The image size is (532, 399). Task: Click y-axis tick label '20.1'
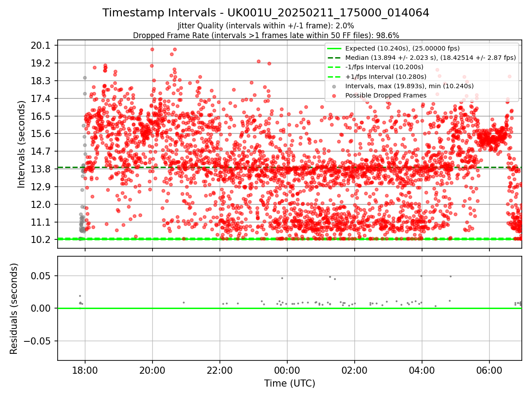pos(42,46)
